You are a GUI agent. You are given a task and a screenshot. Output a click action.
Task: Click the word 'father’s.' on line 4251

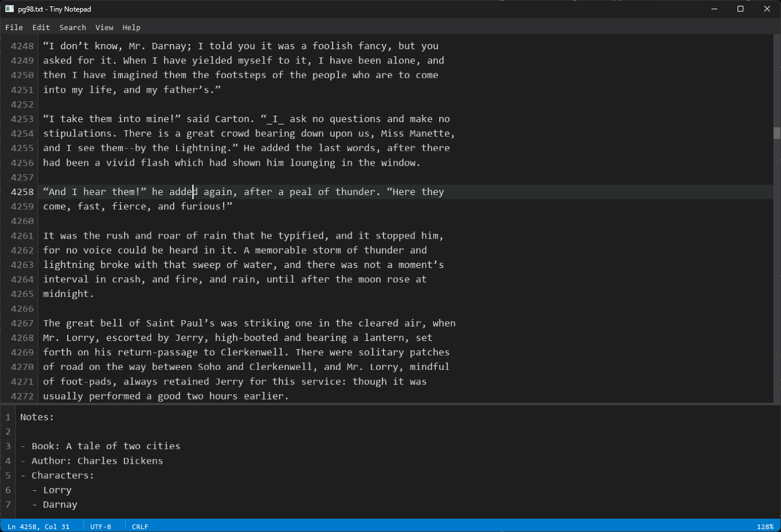(189, 90)
